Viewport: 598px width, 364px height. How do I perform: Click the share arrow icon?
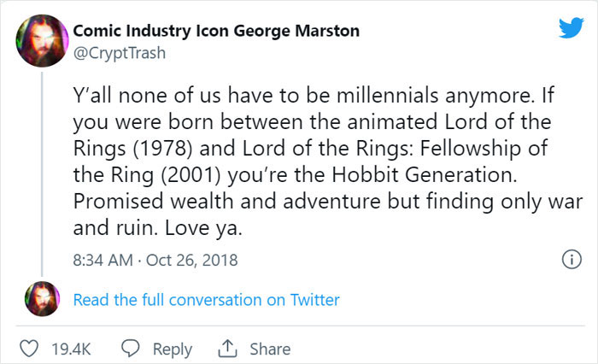(228, 349)
